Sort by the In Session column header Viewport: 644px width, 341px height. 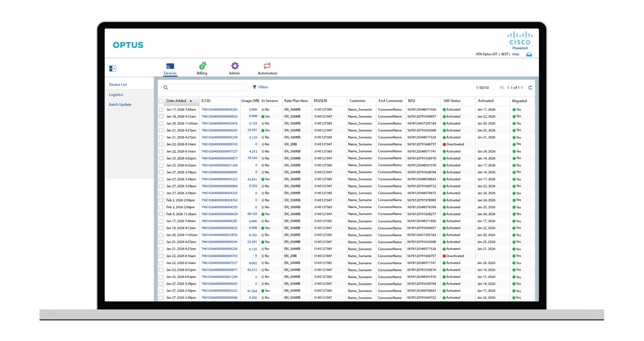[x=270, y=101]
